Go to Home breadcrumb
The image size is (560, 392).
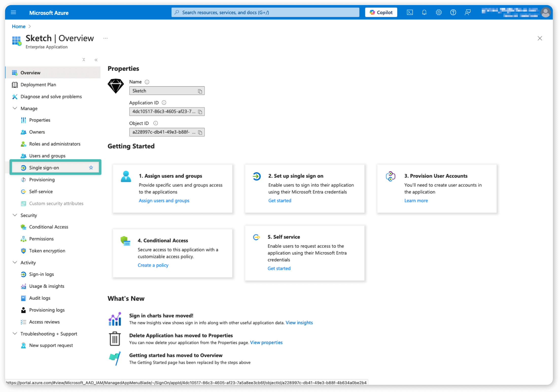[x=19, y=26]
